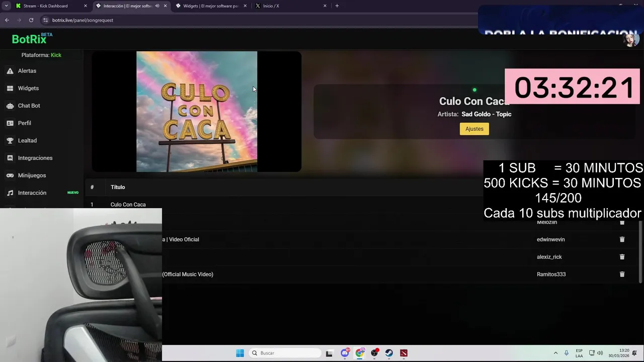Open Steam from the taskbar
Viewport: 644px width, 362px height.
(x=389, y=353)
